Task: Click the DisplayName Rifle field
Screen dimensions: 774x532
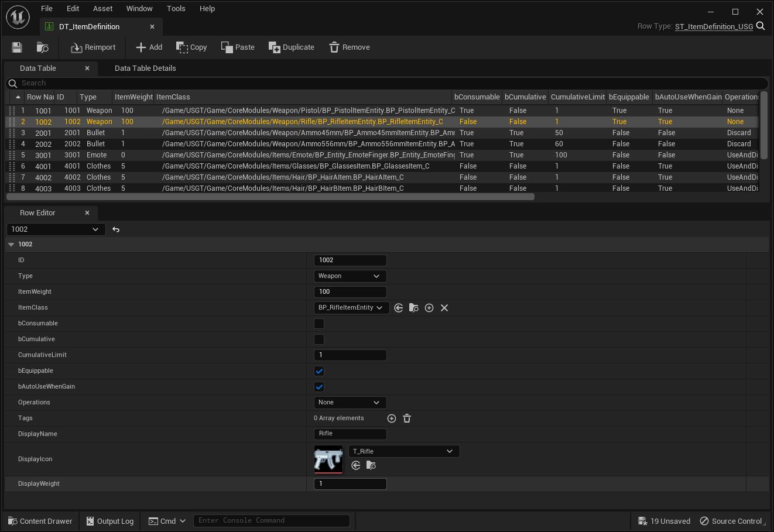Action: coord(350,434)
